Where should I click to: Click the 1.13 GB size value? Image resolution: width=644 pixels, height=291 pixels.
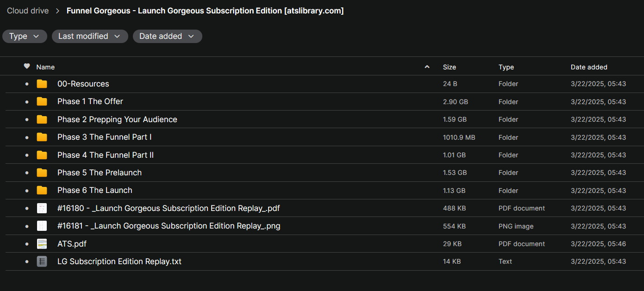(x=455, y=191)
